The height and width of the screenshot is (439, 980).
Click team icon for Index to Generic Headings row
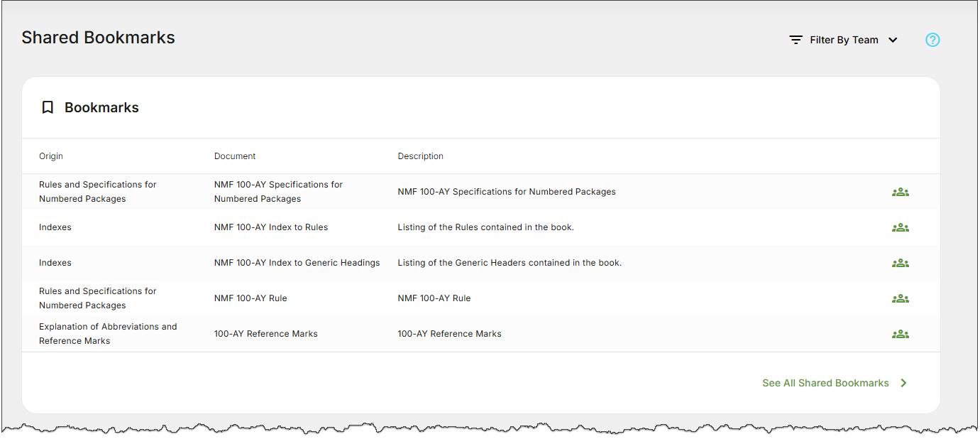coord(900,263)
